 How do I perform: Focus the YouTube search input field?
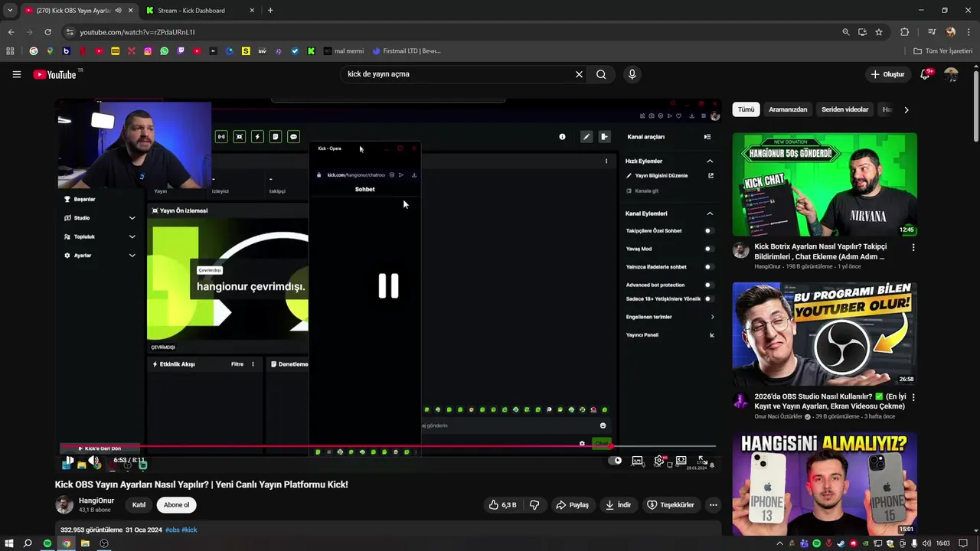pyautogui.click(x=456, y=74)
